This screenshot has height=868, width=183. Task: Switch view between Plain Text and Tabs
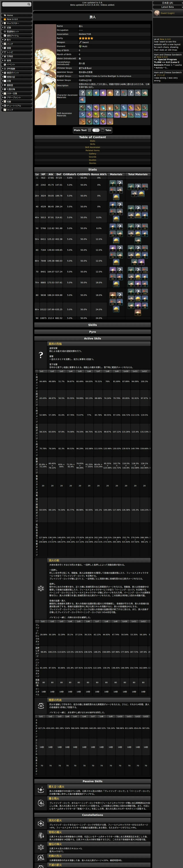pos(96,130)
